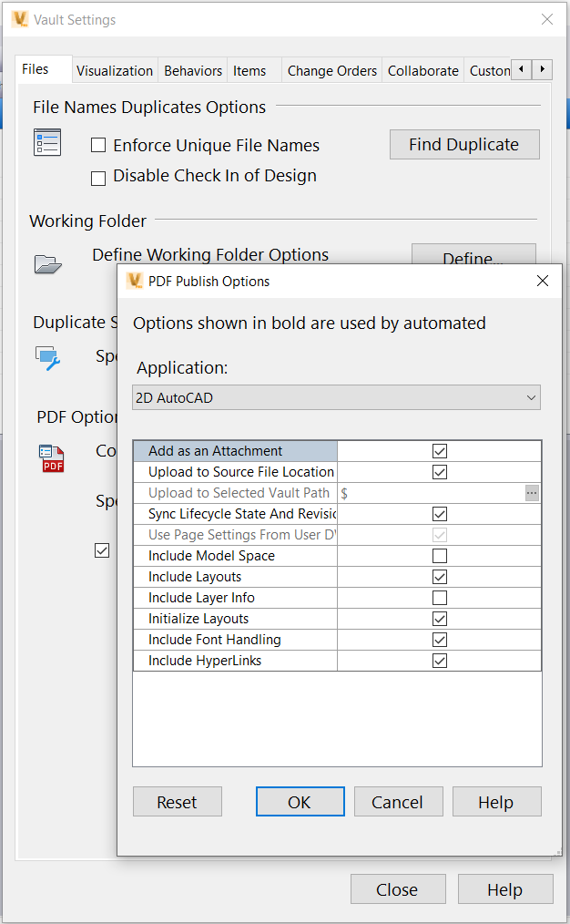Click the right tab scroll arrow
The height and width of the screenshot is (924, 570).
pyautogui.click(x=544, y=68)
